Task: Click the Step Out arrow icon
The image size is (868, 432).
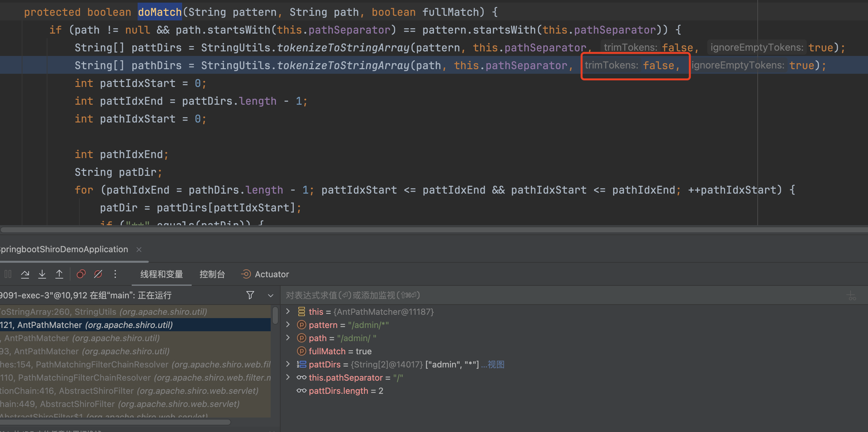Action: 59,274
